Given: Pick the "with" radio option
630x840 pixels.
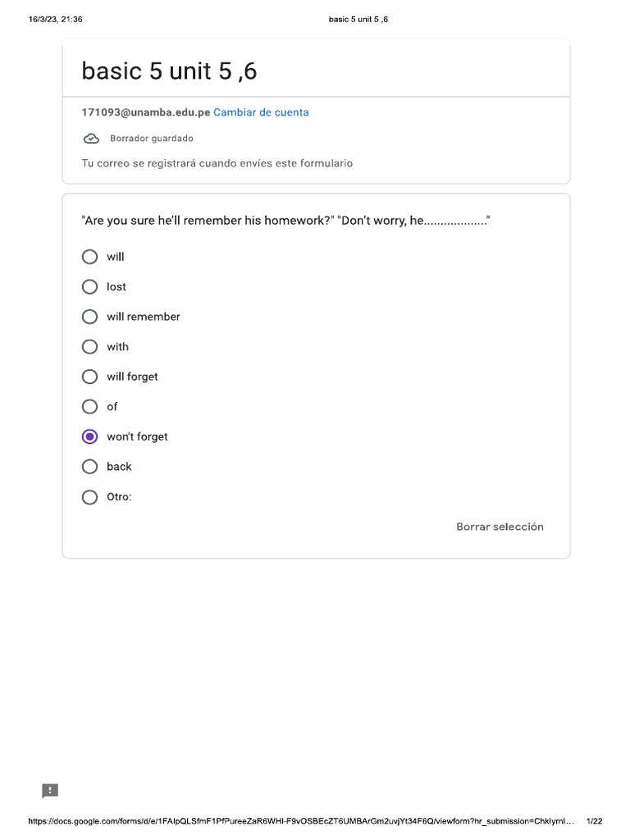Looking at the screenshot, I should pos(90,347).
